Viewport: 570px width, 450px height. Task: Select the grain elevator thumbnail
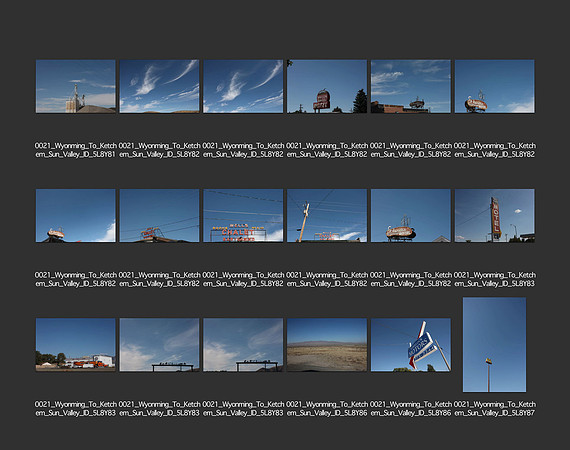coord(76,87)
